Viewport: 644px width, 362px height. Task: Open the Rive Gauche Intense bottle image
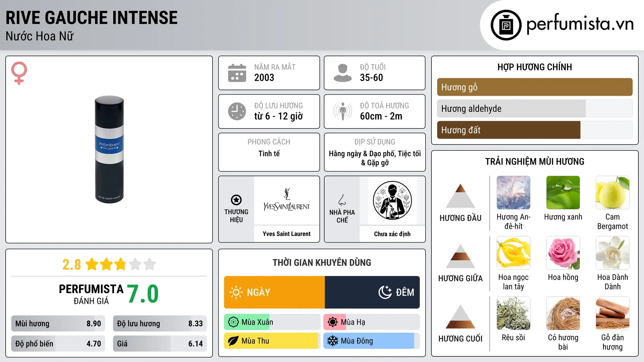tap(109, 150)
